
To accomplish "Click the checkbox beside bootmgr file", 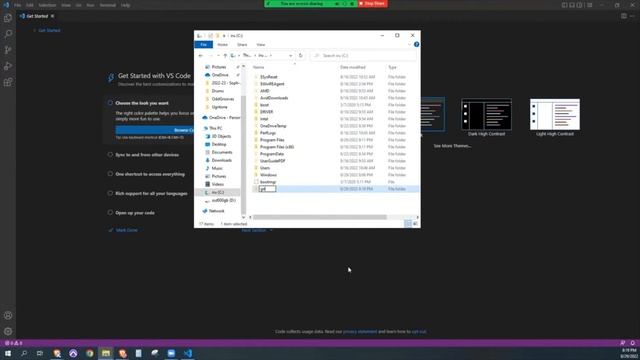I will point(256,182).
